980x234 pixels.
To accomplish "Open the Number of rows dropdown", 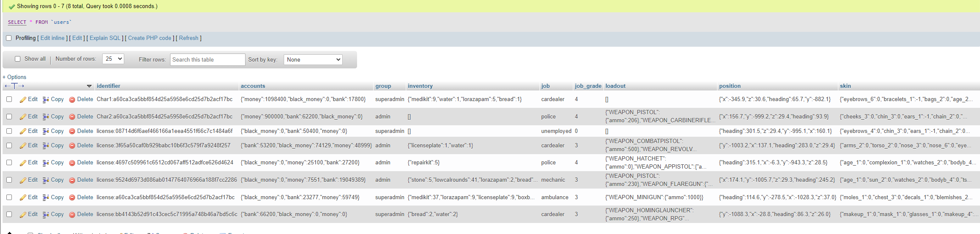I will pos(113,59).
